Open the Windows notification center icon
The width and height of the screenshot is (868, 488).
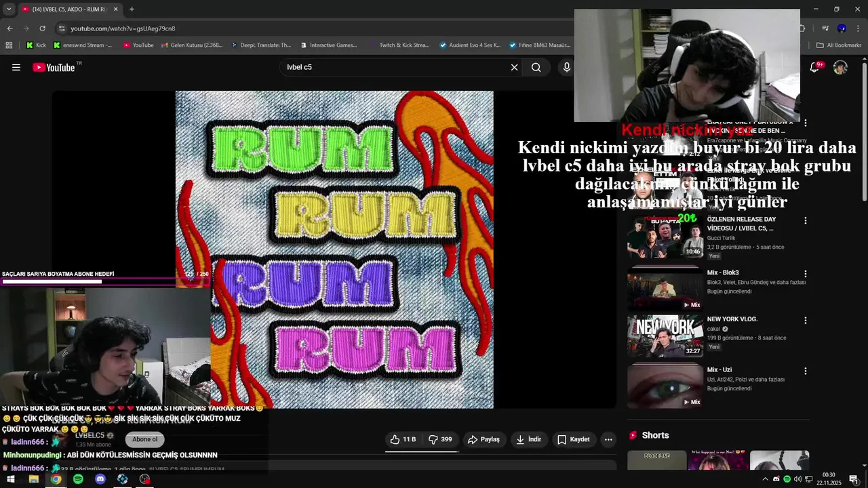tap(854, 479)
